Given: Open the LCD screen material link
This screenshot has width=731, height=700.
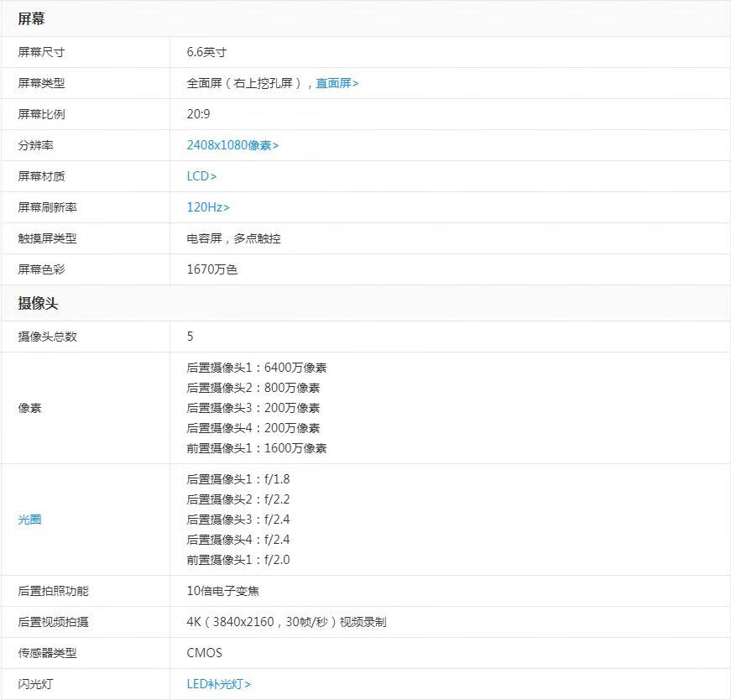Looking at the screenshot, I should [201, 176].
